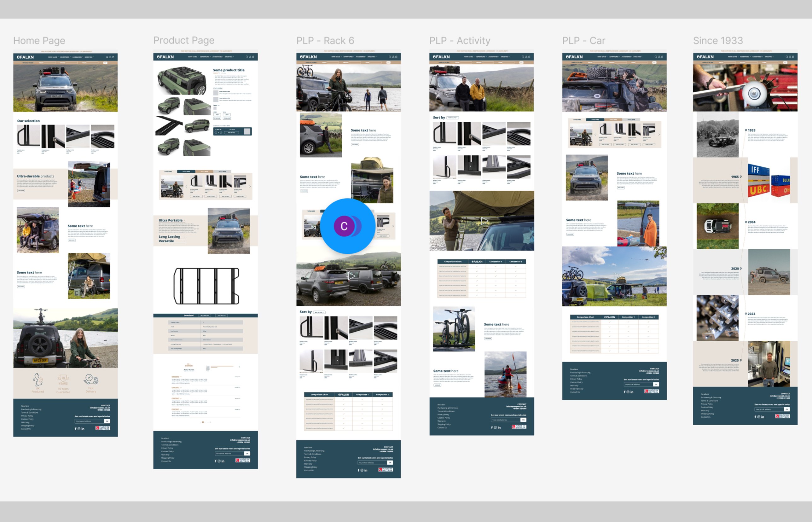Select the PLP - Activity frame label
The height and width of the screenshot is (522, 812).
click(x=460, y=41)
